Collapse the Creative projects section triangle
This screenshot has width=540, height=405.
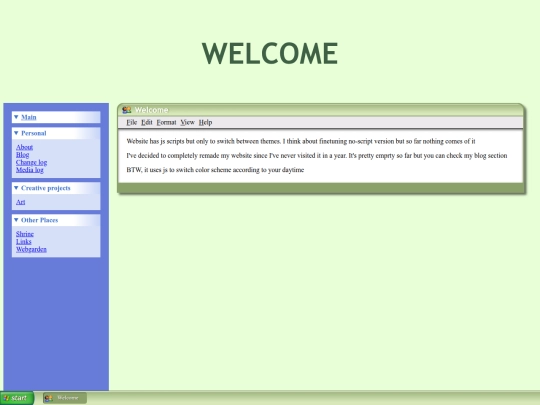(16, 188)
